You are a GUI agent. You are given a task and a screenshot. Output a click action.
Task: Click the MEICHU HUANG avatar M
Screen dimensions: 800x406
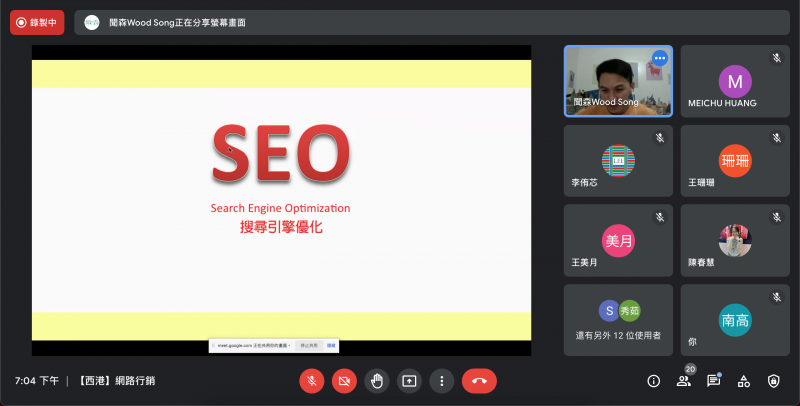click(735, 82)
